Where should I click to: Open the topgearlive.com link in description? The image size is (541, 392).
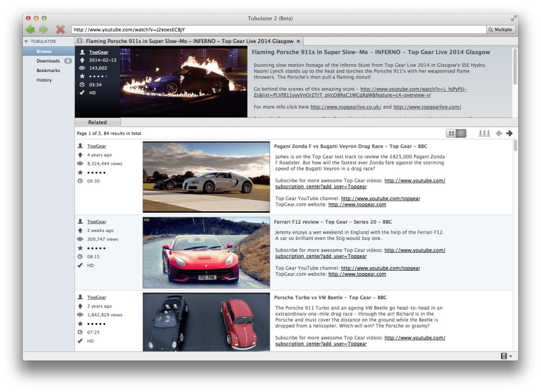[x=427, y=107]
